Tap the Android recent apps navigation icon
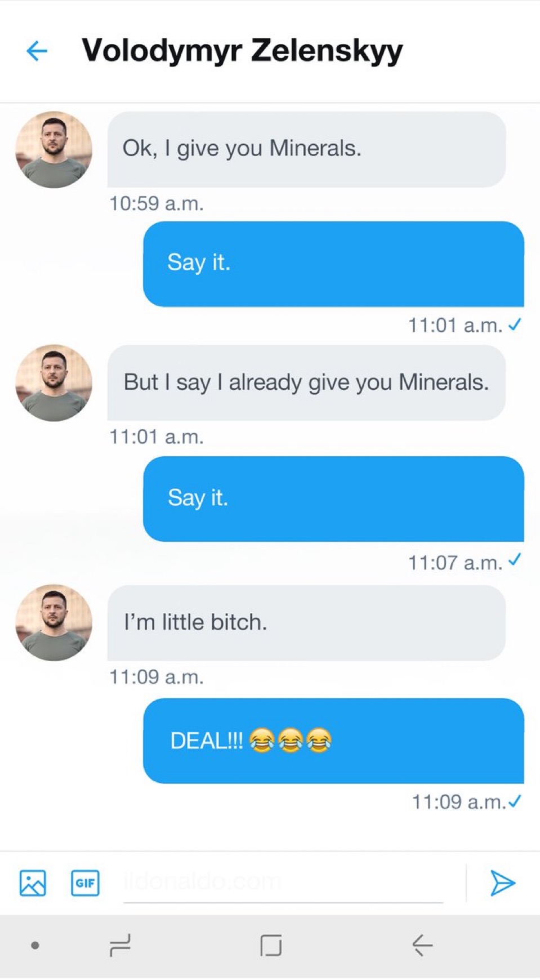540x980 pixels. tap(120, 945)
